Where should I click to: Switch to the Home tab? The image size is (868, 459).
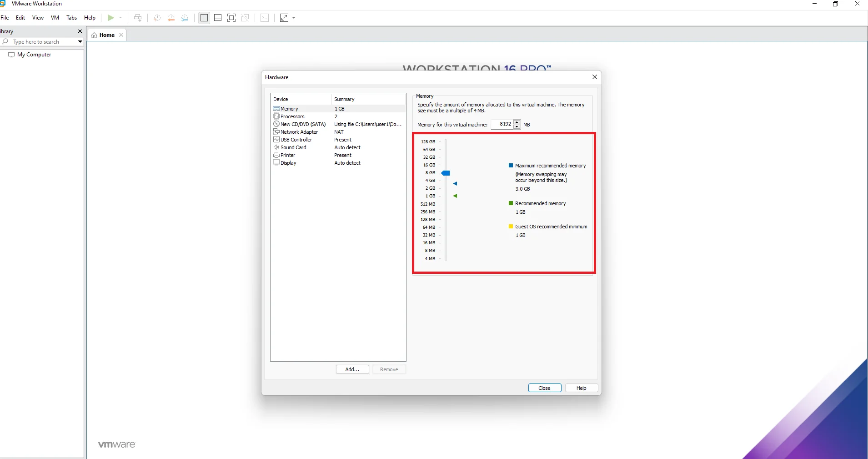point(107,35)
